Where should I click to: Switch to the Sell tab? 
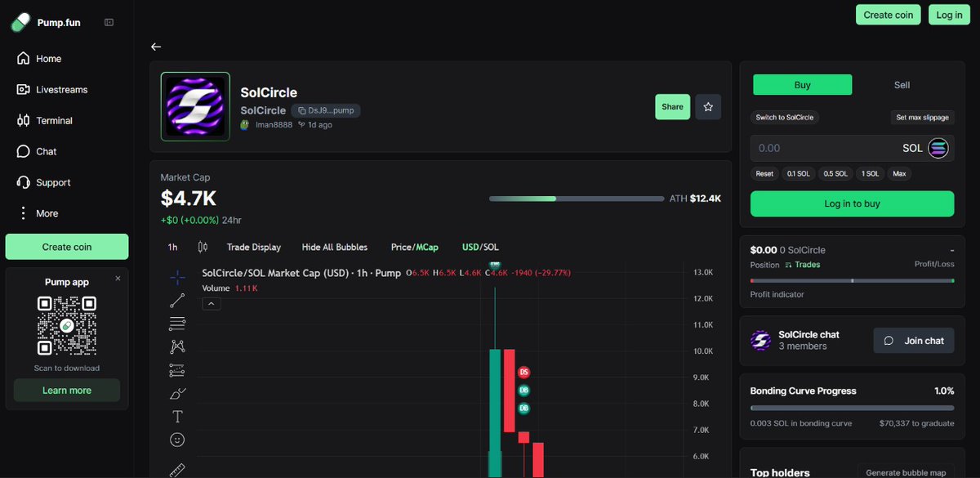(x=902, y=85)
